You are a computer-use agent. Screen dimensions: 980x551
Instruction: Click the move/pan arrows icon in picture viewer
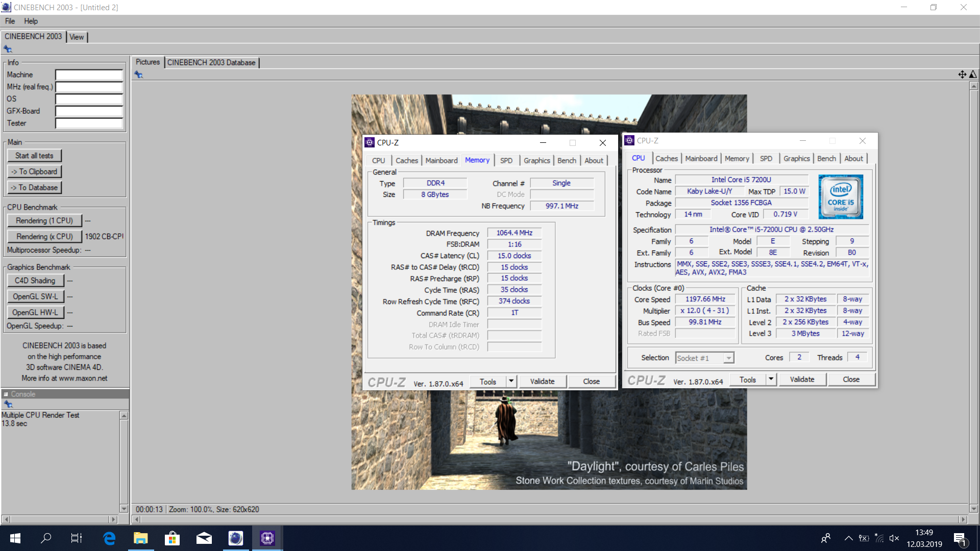click(x=962, y=74)
